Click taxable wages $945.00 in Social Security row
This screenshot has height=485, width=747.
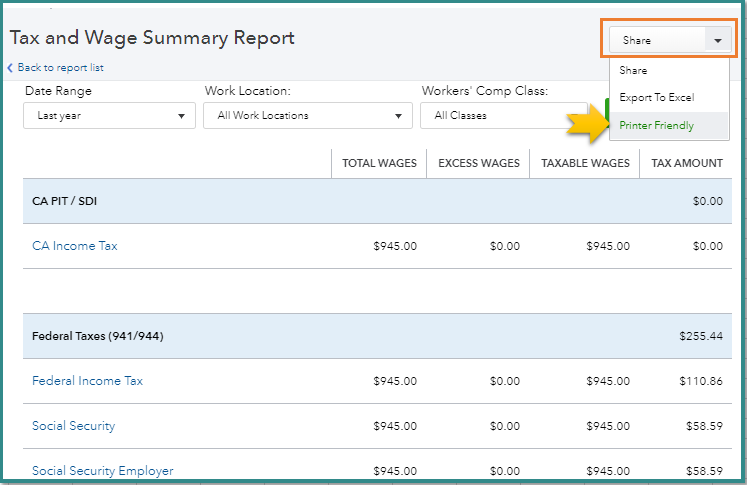coord(608,426)
